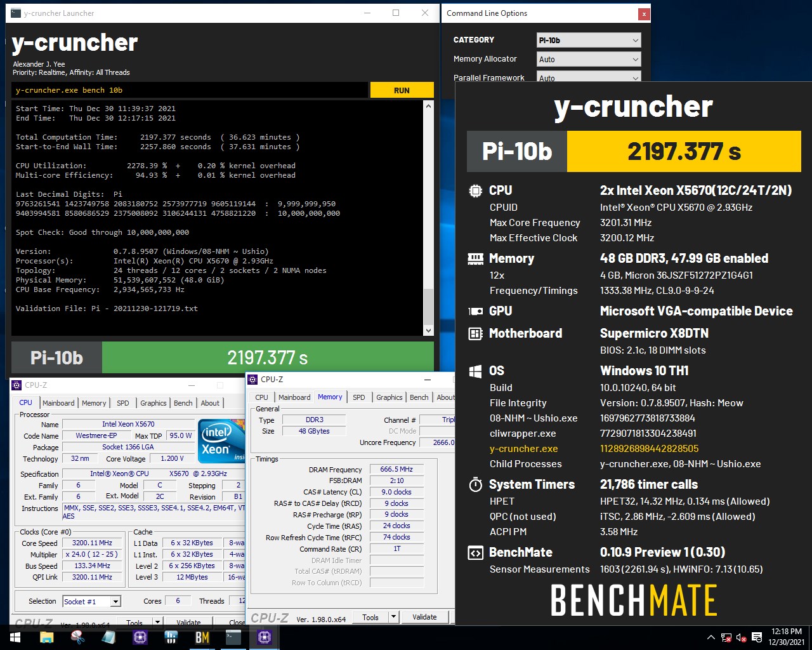Open the Action Center notification icon

(x=757, y=637)
